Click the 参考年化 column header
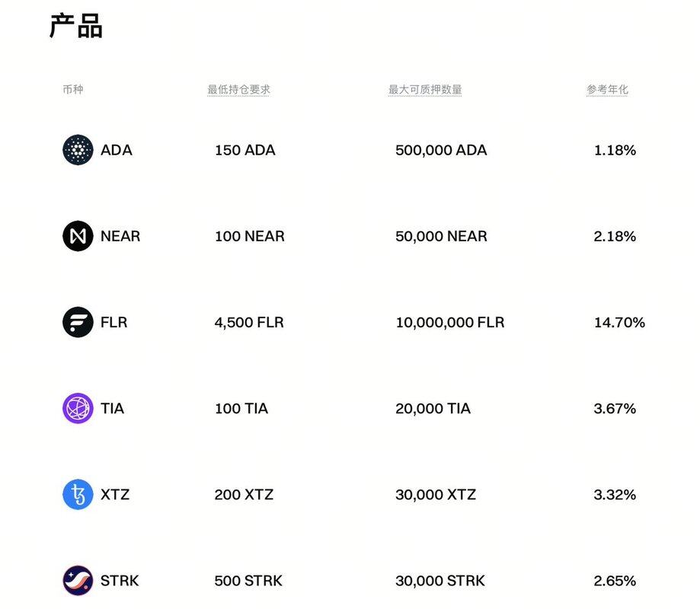Viewport: 700px width, 609px height. click(x=607, y=90)
